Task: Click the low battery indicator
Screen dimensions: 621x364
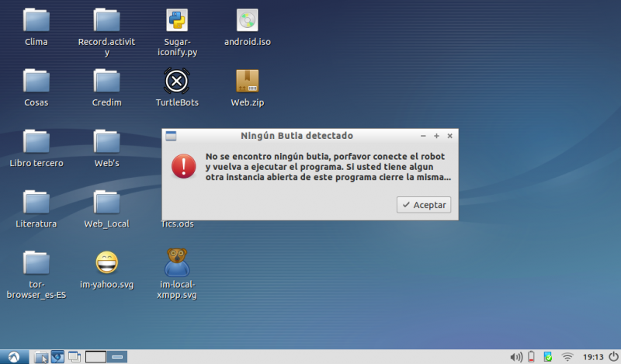Action: point(531,357)
